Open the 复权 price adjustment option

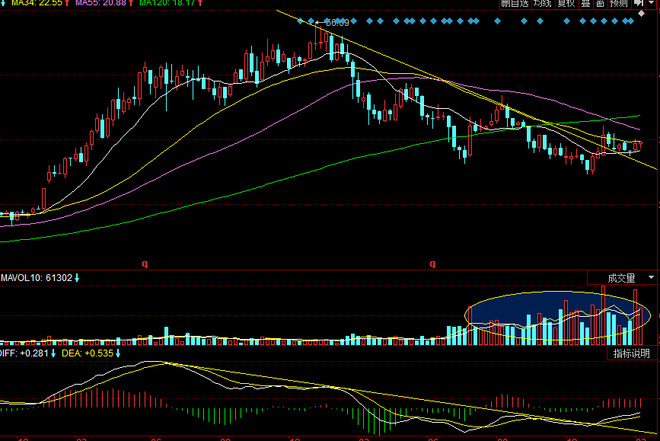point(566,4)
